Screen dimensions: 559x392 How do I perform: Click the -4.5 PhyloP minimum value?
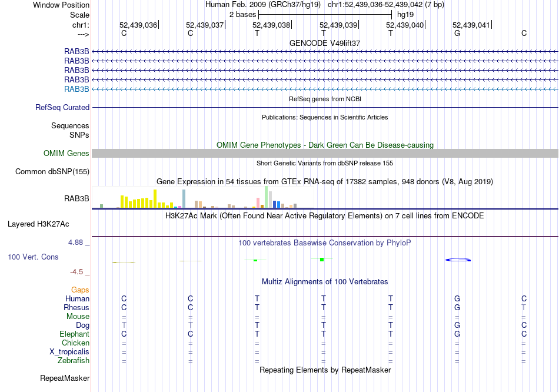76,272
